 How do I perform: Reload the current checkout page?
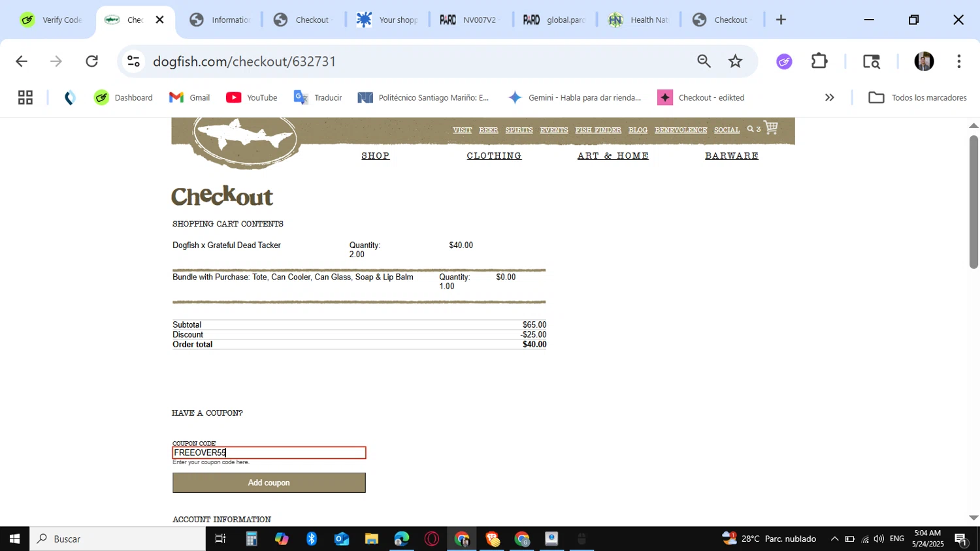tap(92, 61)
